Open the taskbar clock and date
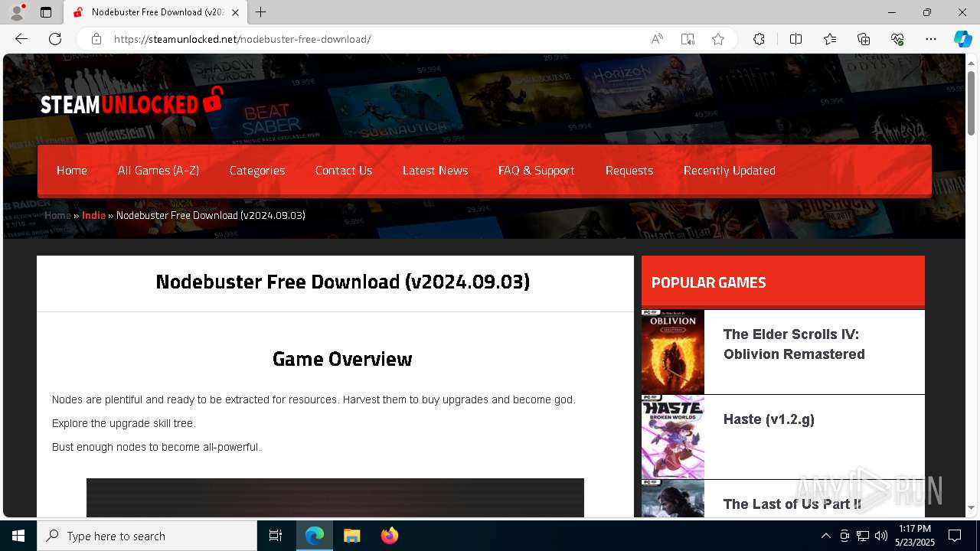Viewport: 980px width, 551px height. click(x=915, y=536)
